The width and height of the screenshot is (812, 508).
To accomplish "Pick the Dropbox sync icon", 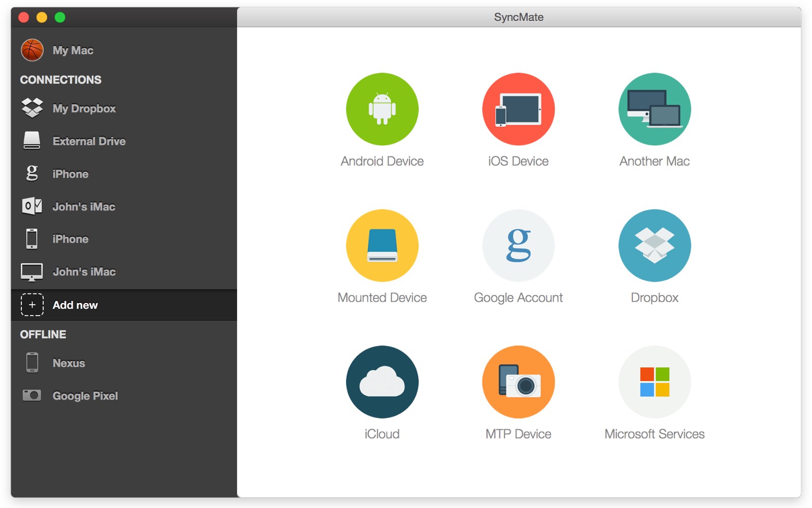I will pyautogui.click(x=654, y=245).
